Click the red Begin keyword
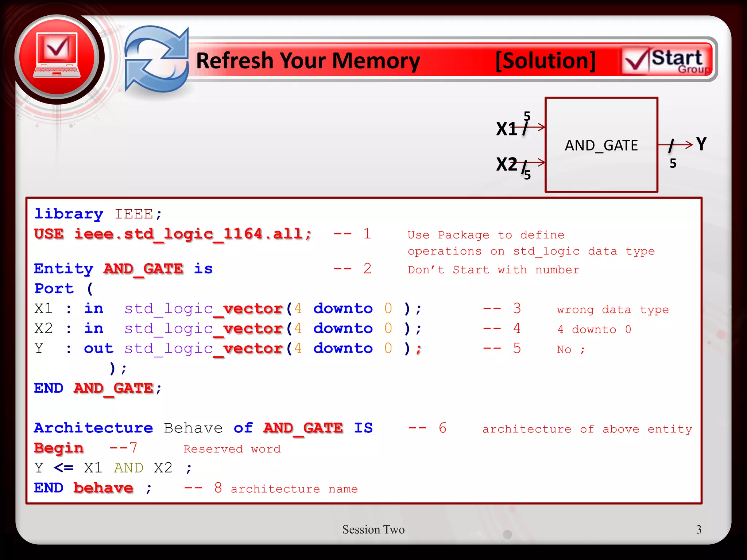Image resolution: width=747 pixels, height=560 pixels. pyautogui.click(x=59, y=448)
